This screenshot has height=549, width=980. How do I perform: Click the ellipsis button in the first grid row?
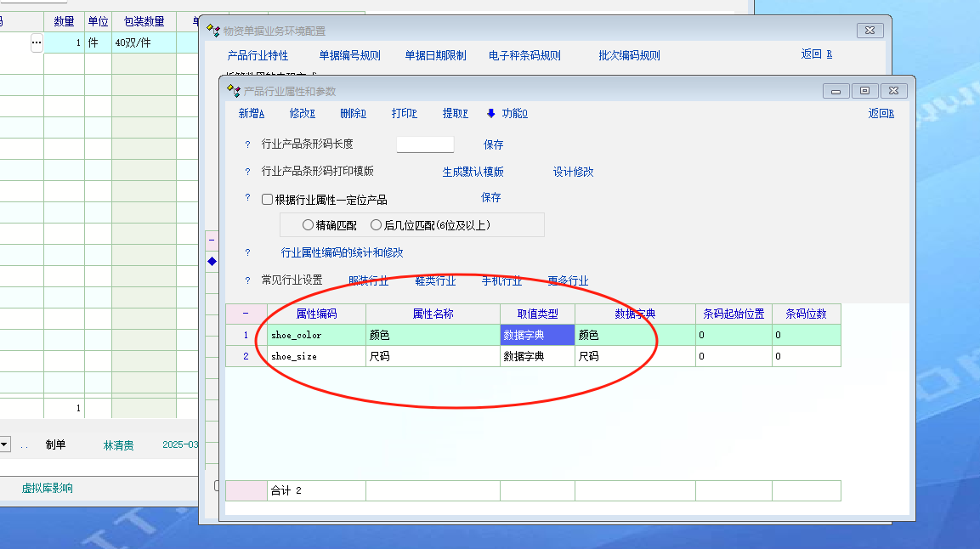point(37,42)
